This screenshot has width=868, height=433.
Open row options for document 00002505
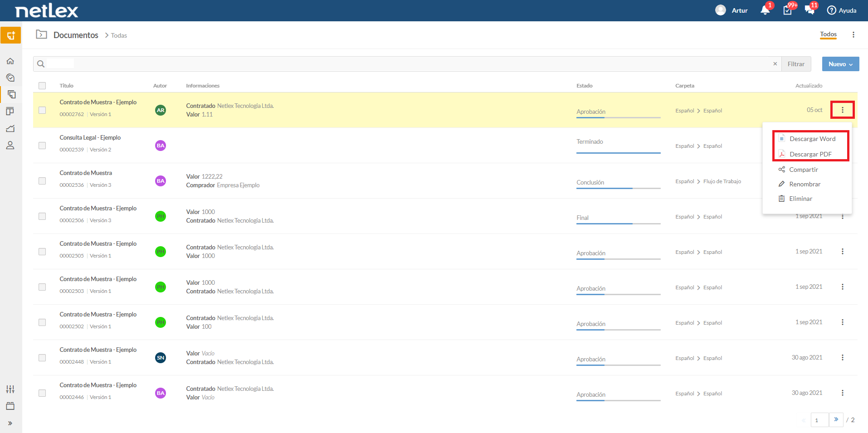[x=843, y=252]
